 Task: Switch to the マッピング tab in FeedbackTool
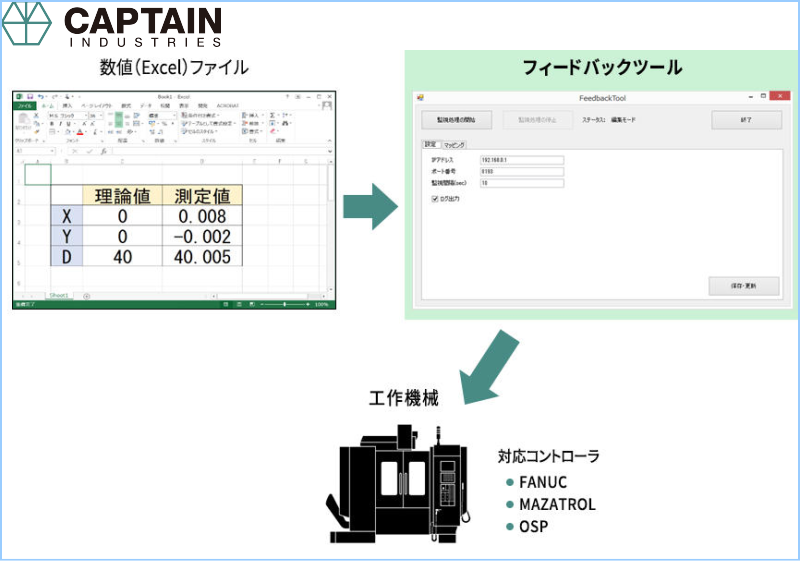tap(454, 145)
